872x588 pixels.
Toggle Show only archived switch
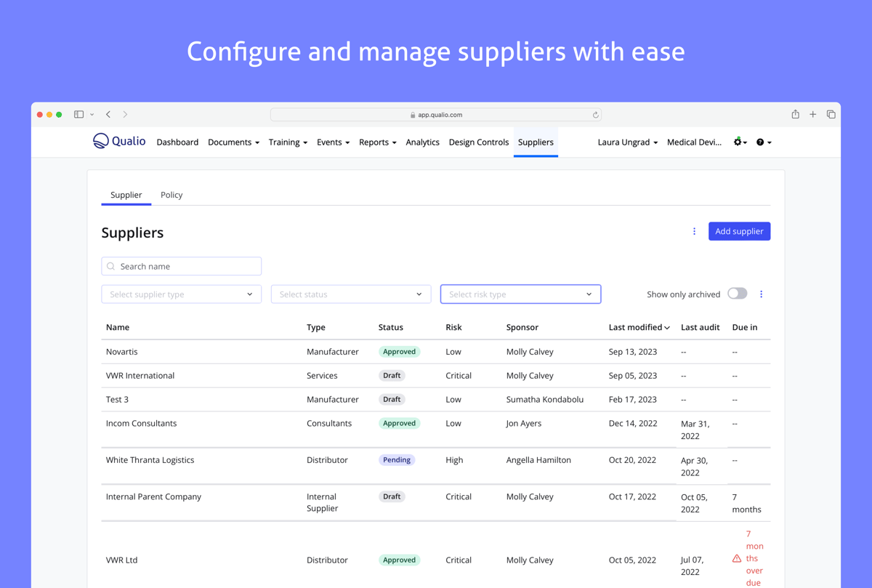(737, 294)
